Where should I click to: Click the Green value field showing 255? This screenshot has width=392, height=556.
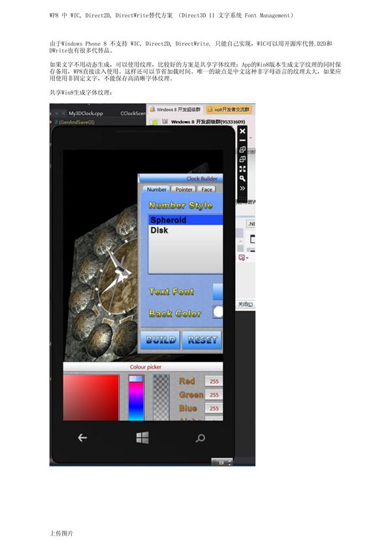pyautogui.click(x=214, y=394)
